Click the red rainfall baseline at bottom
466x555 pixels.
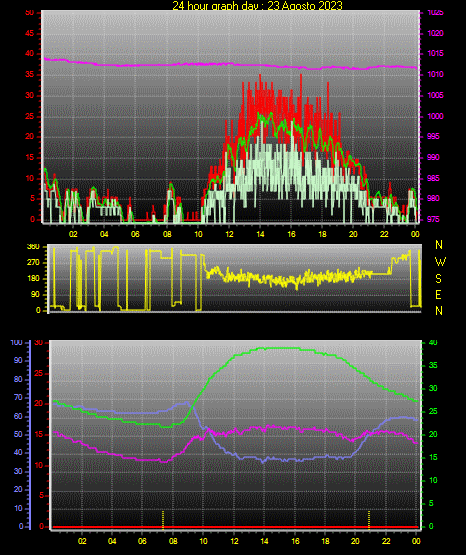click(x=235, y=527)
